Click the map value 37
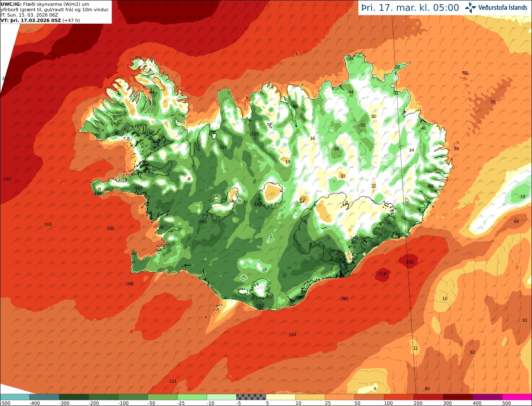This screenshot has width=532, height=406. point(343,176)
